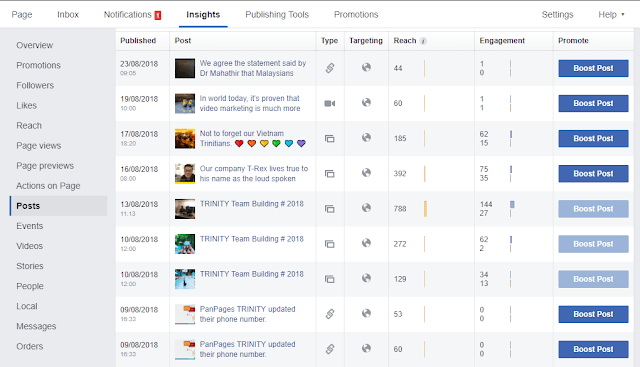Select Posts in the sidebar
The image size is (640, 367).
click(58, 206)
